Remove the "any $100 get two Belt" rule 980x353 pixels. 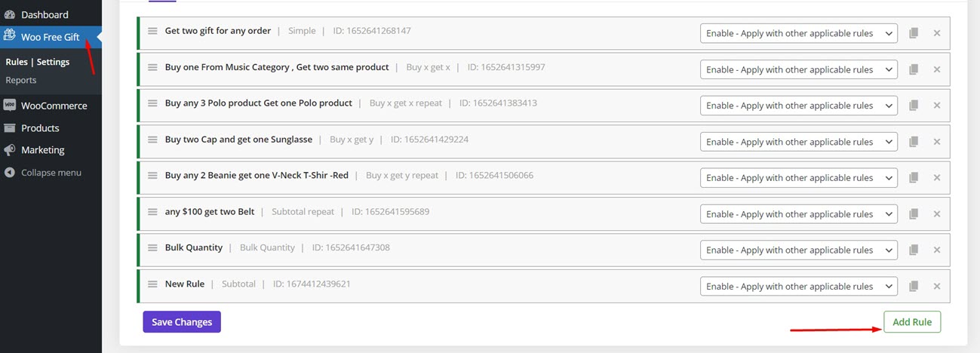pos(937,213)
